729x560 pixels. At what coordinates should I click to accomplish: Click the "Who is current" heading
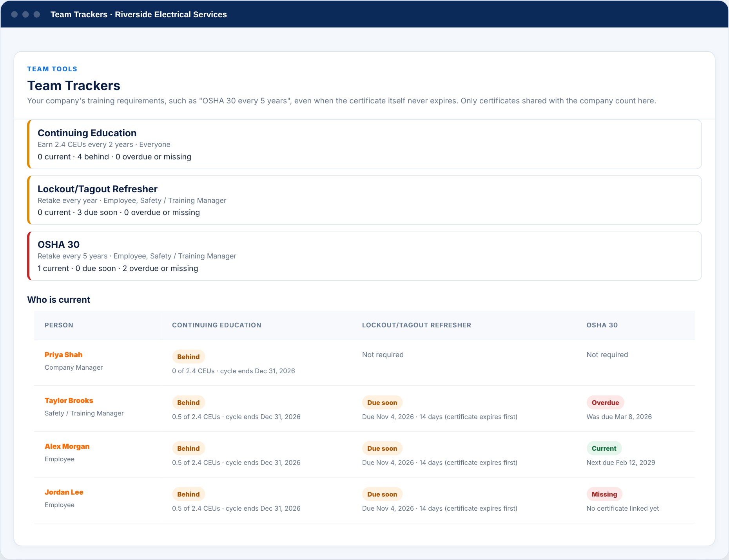tap(59, 300)
